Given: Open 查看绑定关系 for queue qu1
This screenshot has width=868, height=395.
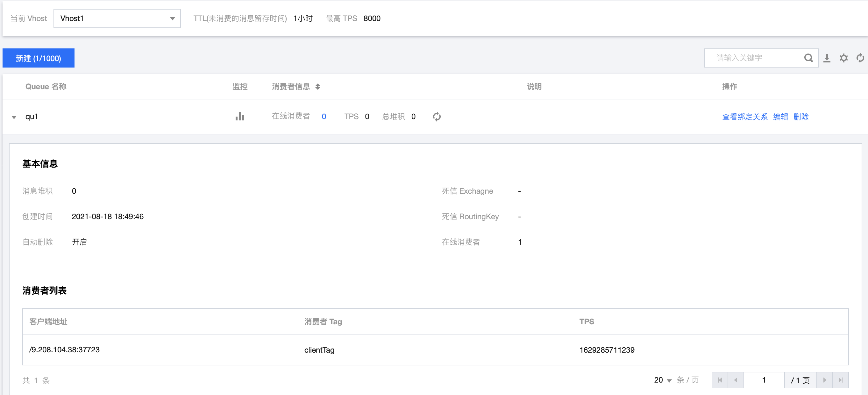Looking at the screenshot, I should pyautogui.click(x=744, y=116).
